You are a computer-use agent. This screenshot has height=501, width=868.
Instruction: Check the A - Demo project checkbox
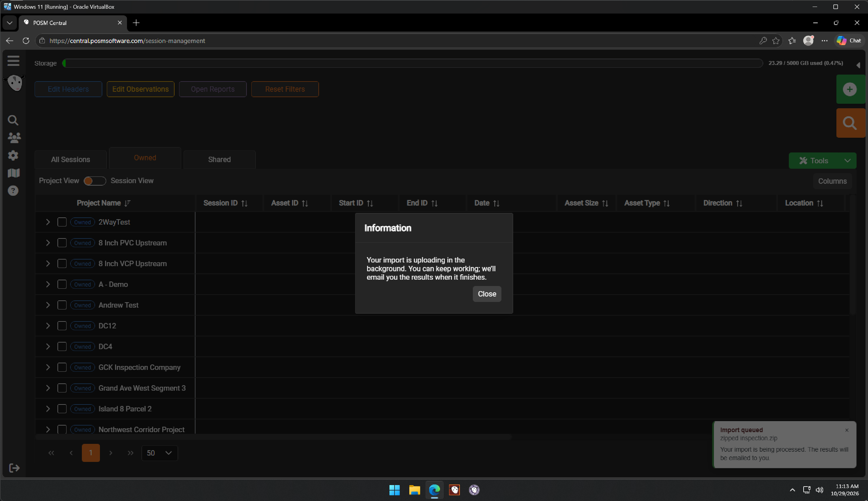pyautogui.click(x=62, y=284)
